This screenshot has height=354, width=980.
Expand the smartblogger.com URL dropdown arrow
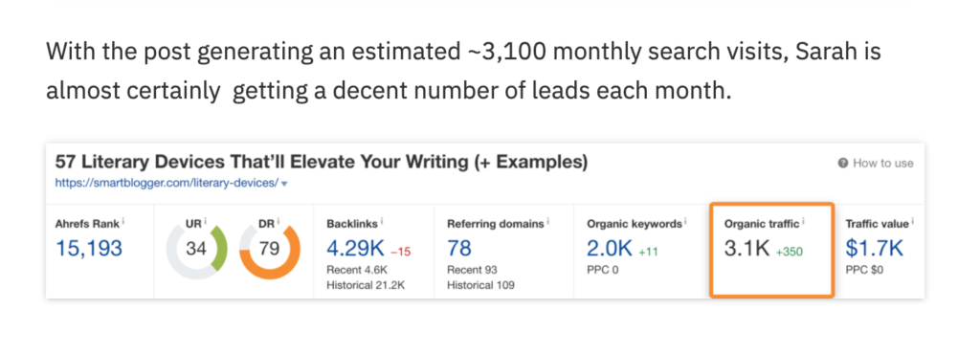pos(285,185)
